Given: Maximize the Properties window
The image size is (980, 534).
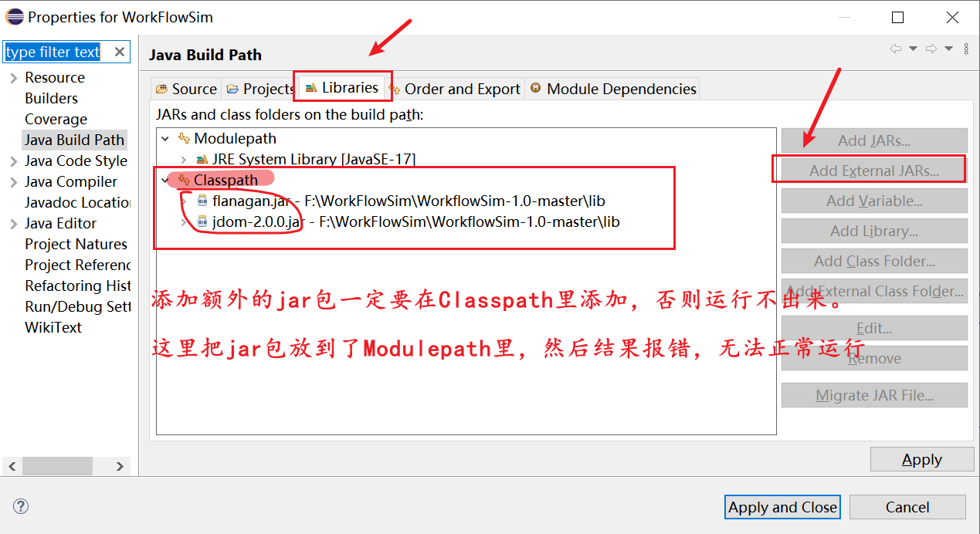Looking at the screenshot, I should [x=897, y=17].
